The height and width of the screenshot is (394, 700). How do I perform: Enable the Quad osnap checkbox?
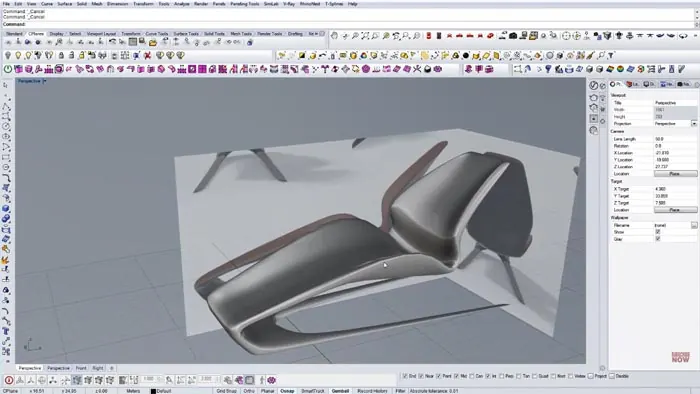[x=535, y=376]
